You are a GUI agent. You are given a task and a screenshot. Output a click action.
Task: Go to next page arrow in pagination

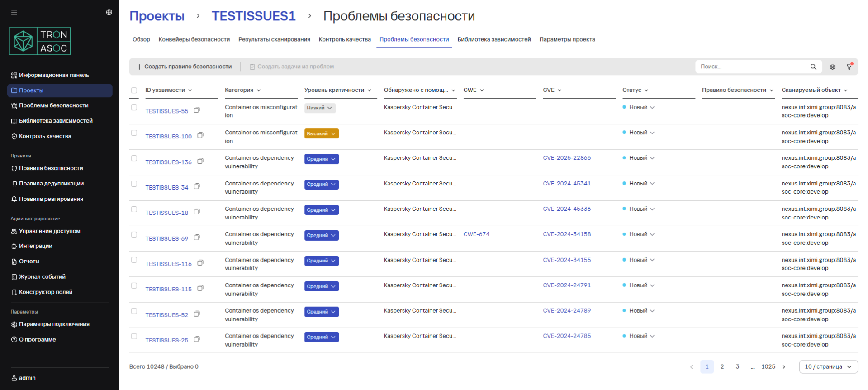coord(784,367)
